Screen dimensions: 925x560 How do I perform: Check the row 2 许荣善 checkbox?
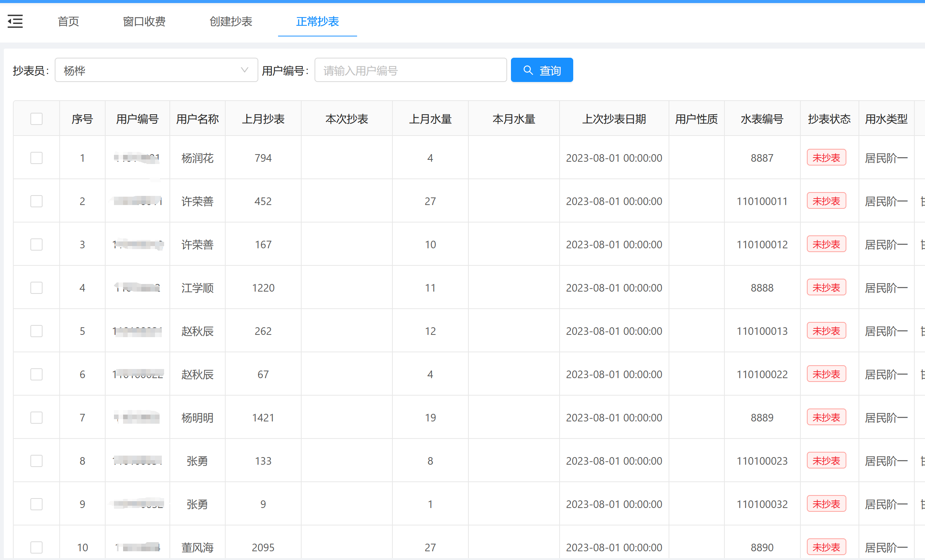tap(36, 201)
